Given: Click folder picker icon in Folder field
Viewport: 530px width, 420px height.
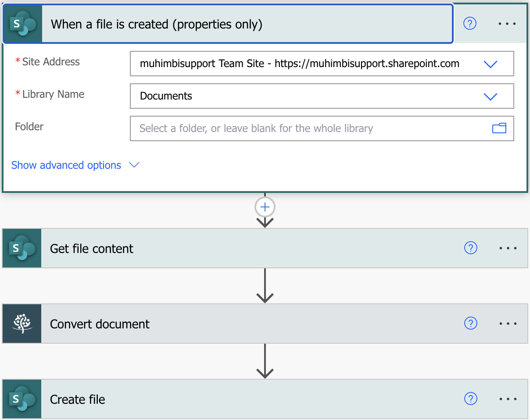Looking at the screenshot, I should (499, 128).
